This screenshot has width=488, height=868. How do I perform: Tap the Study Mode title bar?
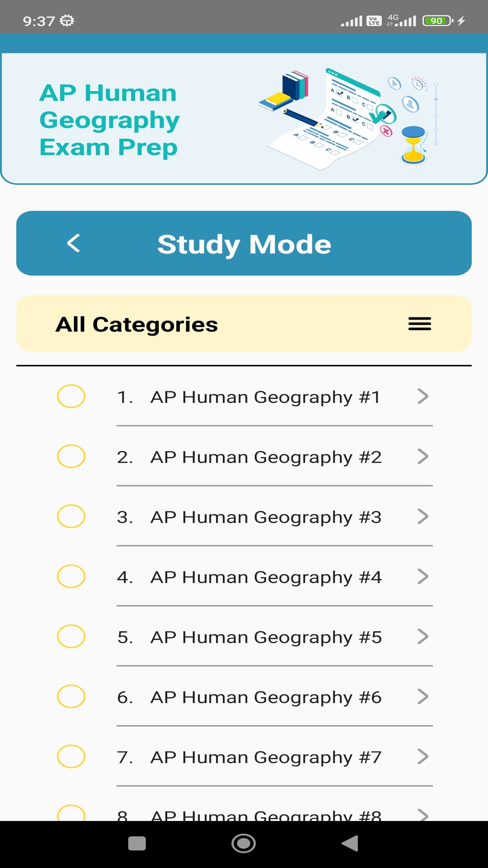(244, 244)
